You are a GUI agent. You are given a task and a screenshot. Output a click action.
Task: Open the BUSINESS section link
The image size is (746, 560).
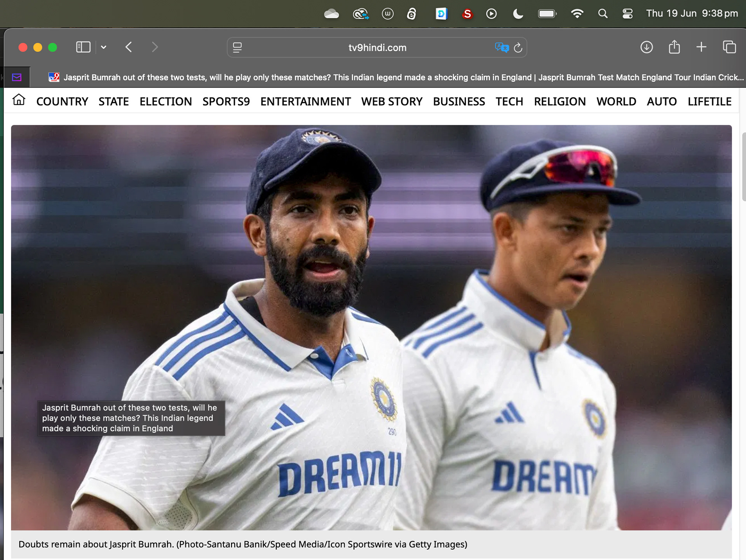(x=459, y=101)
